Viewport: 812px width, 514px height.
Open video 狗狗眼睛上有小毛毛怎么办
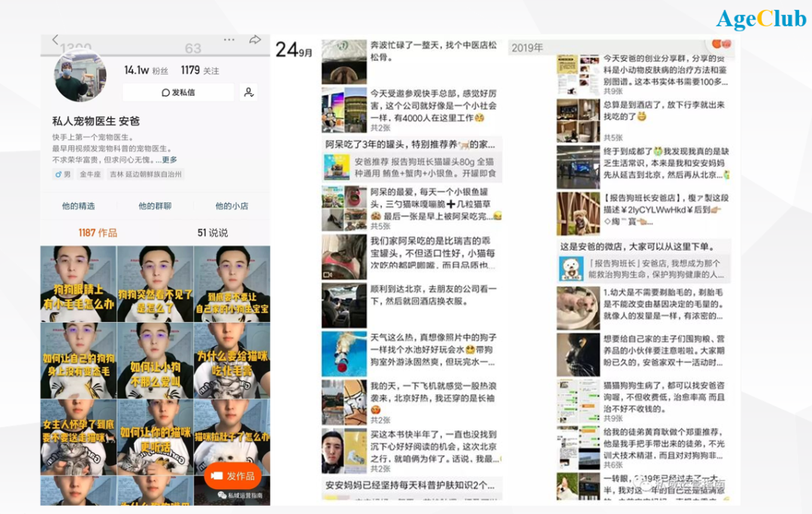pyautogui.click(x=78, y=284)
